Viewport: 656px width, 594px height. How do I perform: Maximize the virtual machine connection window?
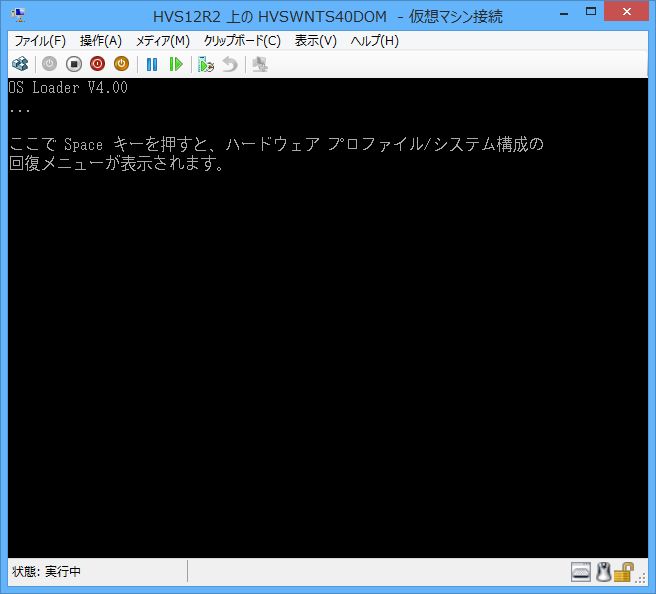click(591, 12)
